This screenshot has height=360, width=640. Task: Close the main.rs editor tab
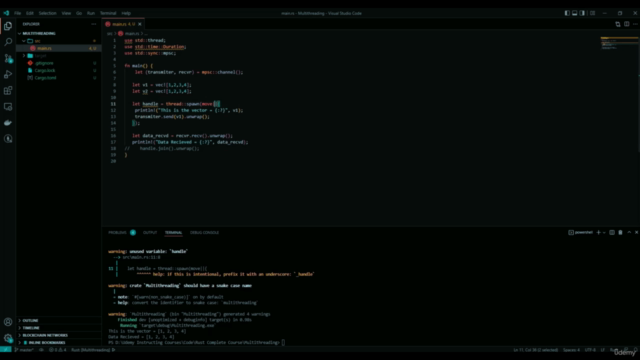[140, 24]
